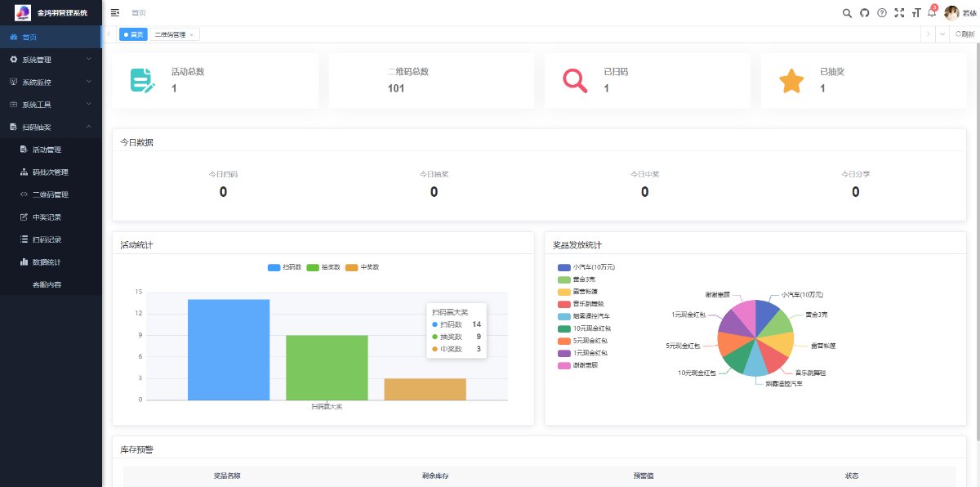980x487 pixels.
Task: Click the orange 中奖数 bar in the chart
Action: pos(425,389)
